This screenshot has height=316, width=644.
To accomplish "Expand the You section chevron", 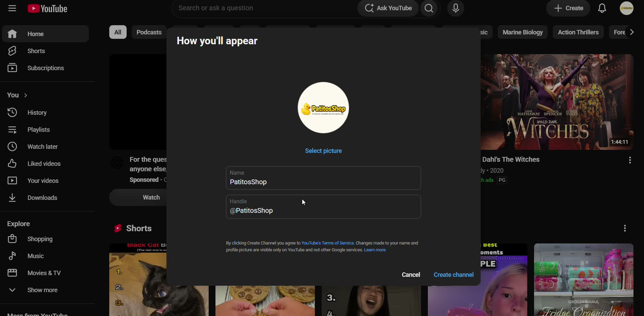I will click(x=26, y=95).
